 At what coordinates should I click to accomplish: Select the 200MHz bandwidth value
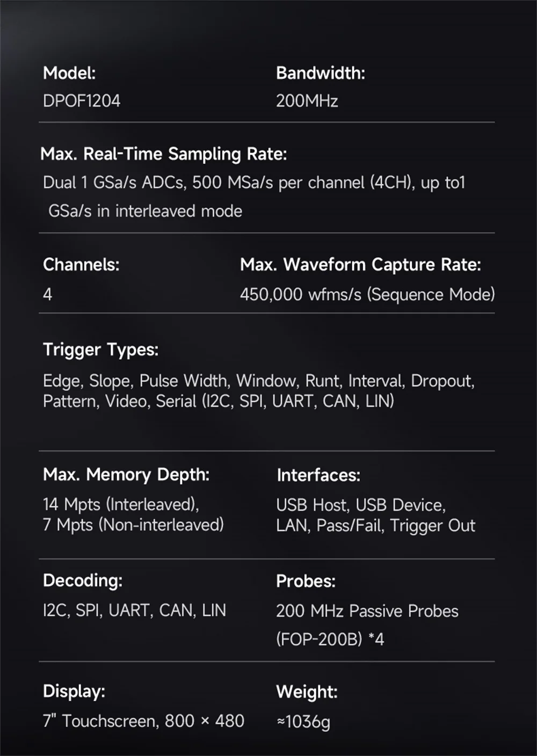point(307,101)
